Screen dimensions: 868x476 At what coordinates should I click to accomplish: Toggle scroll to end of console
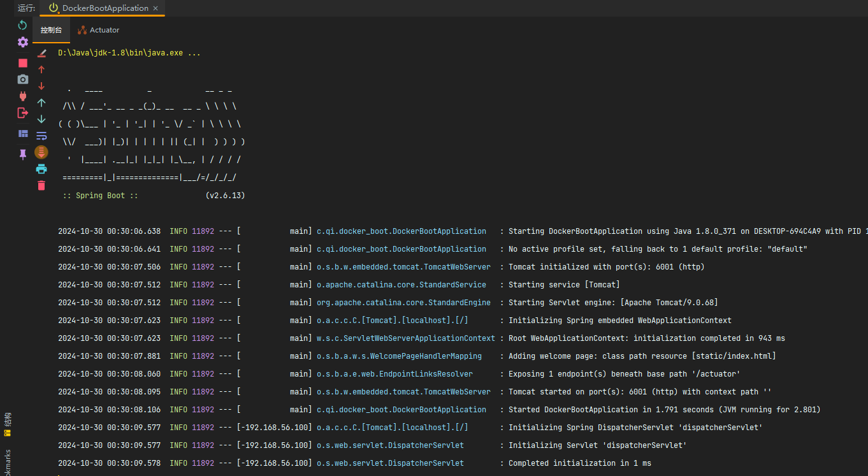(41, 152)
